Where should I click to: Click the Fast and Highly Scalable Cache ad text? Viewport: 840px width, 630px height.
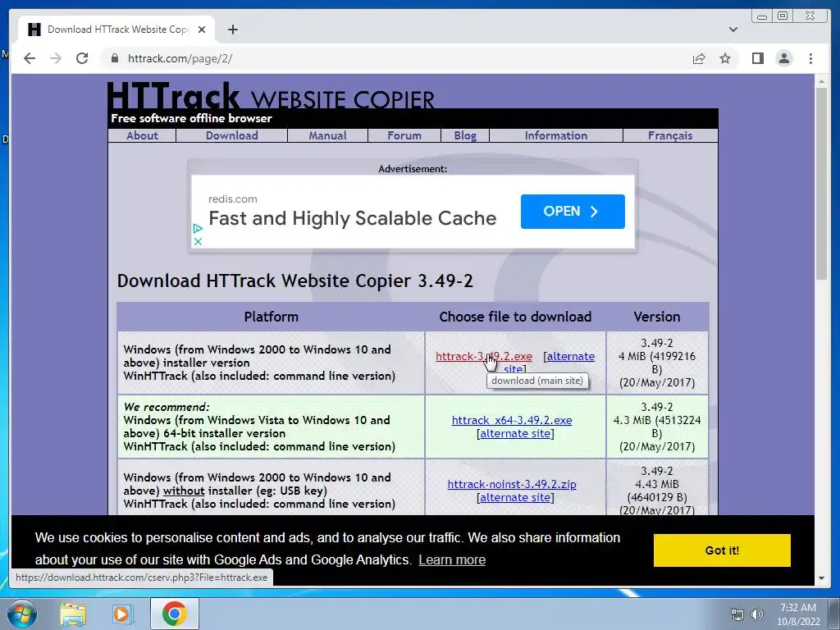[x=353, y=218]
